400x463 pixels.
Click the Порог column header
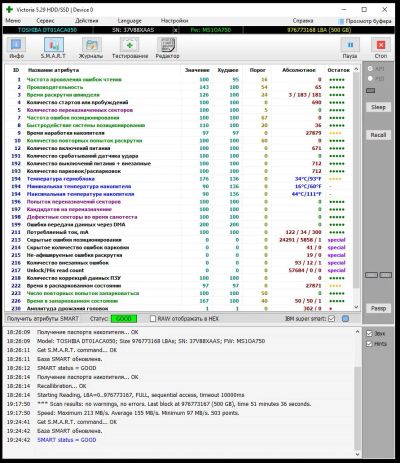258,70
